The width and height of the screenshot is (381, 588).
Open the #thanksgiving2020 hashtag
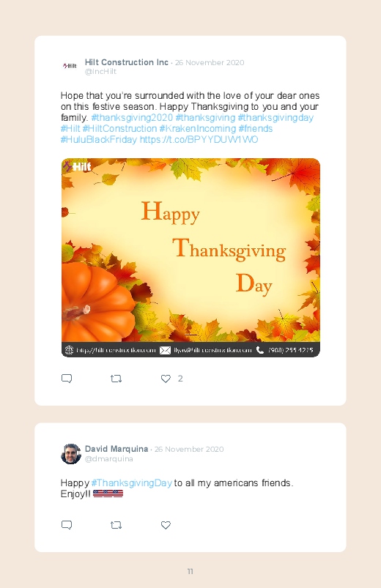click(132, 117)
